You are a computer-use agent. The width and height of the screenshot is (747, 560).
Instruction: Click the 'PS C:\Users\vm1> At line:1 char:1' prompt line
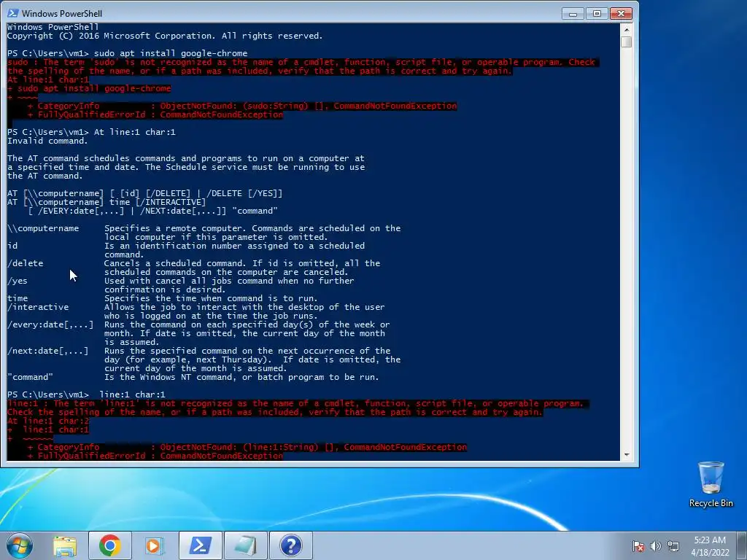(91, 133)
